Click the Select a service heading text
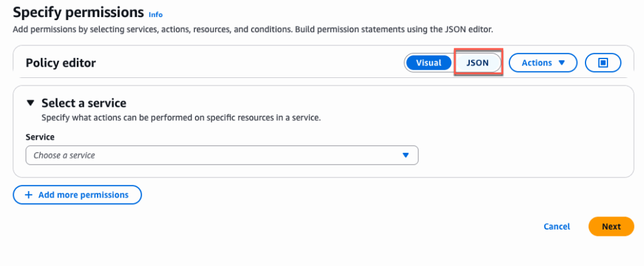This screenshot has width=644, height=266. 84,103
